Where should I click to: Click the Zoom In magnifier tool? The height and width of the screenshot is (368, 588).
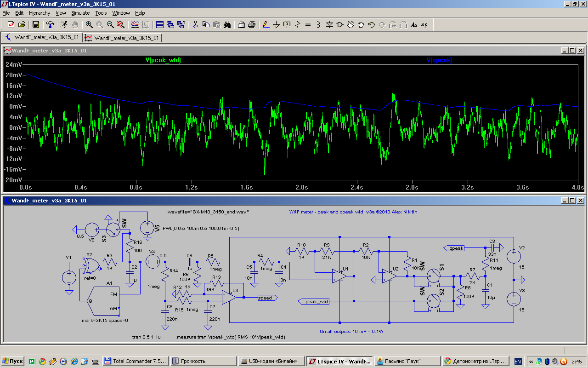tap(89, 25)
